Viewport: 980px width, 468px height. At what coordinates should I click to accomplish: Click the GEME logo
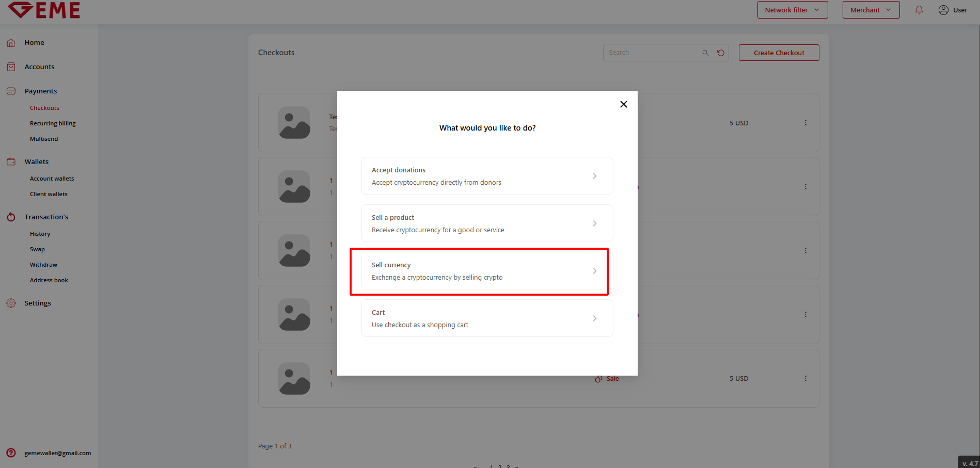[44, 10]
